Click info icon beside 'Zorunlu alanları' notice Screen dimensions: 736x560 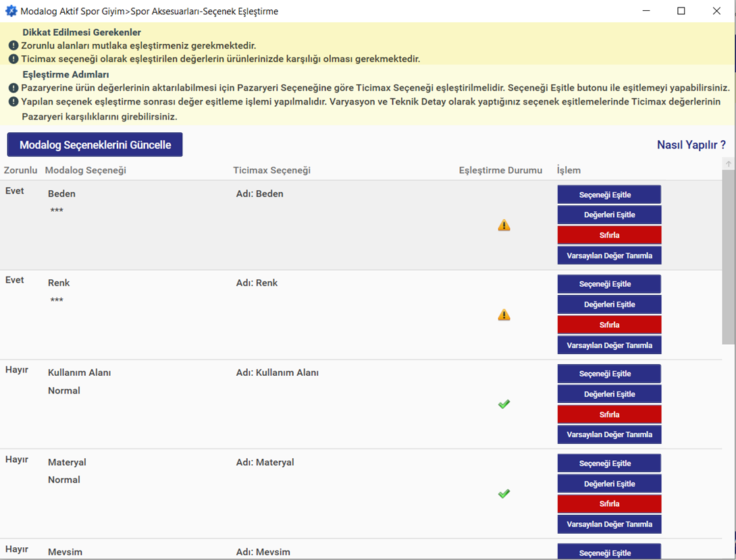[x=14, y=45]
